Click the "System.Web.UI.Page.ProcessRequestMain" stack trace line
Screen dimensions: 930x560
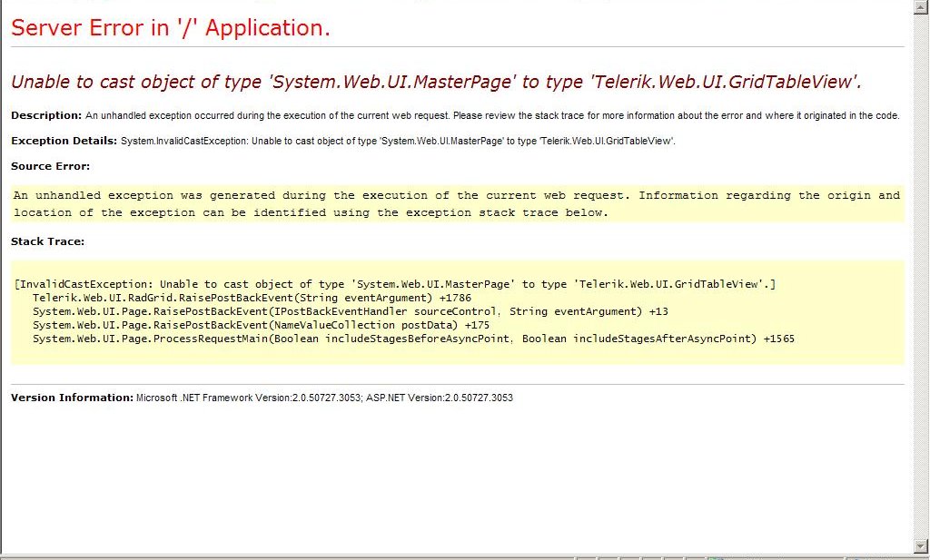pyautogui.click(x=413, y=339)
